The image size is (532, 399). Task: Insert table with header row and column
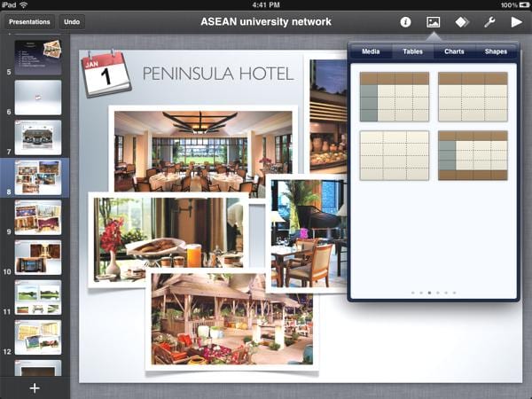pyautogui.click(x=395, y=97)
